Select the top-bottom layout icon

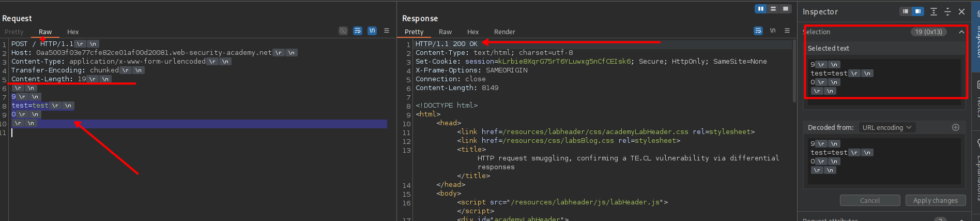[773, 9]
